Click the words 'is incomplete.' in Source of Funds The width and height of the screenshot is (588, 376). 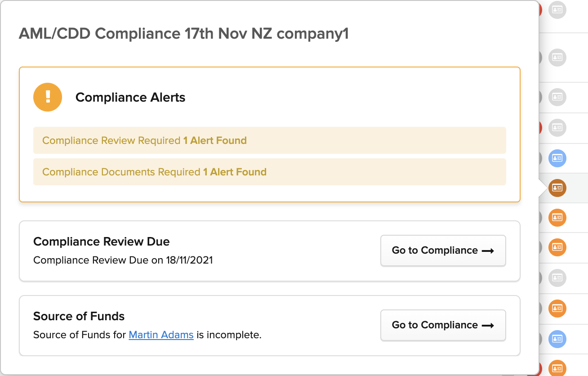229,335
